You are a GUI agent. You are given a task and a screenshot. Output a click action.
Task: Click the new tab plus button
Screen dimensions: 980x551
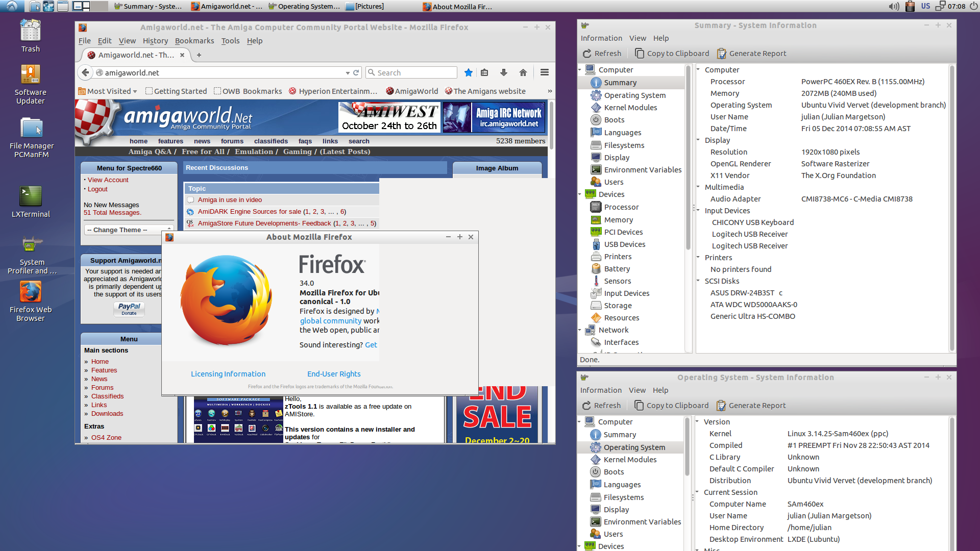coord(199,55)
